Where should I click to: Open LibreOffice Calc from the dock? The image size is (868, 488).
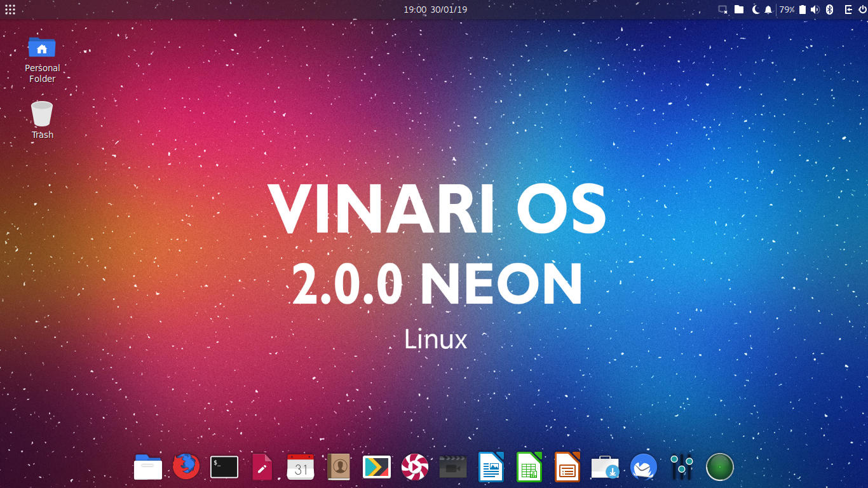(x=529, y=466)
